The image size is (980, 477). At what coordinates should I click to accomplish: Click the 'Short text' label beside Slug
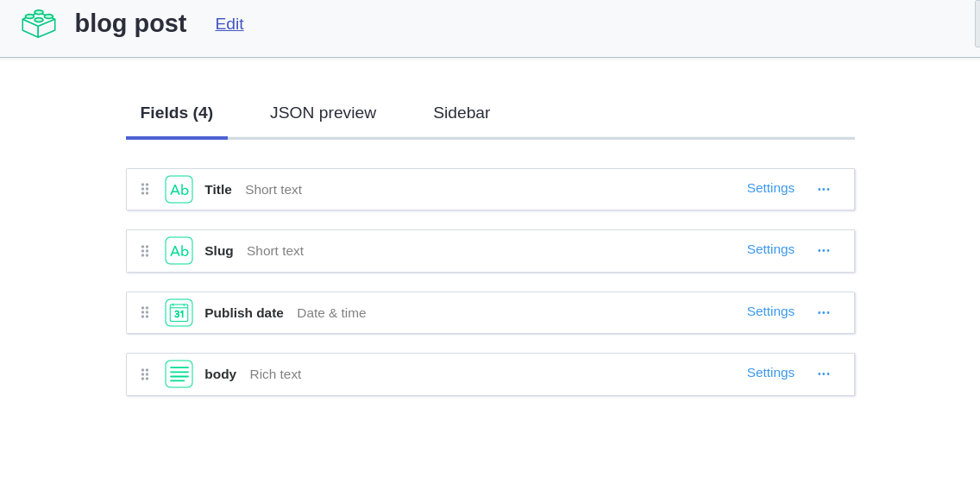point(275,251)
